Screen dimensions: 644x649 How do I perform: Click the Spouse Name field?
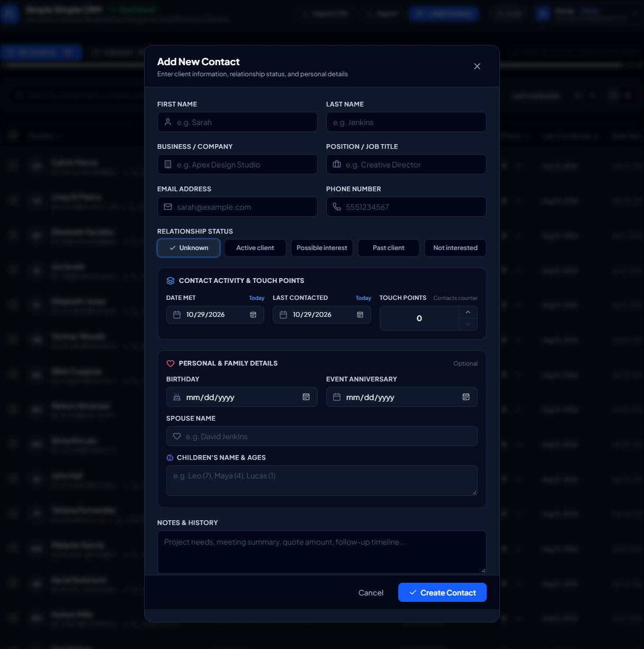click(x=322, y=436)
